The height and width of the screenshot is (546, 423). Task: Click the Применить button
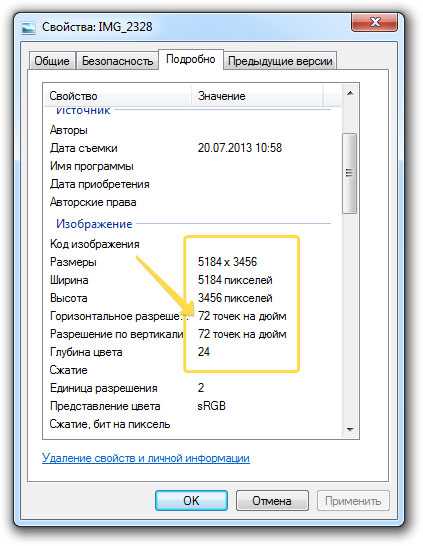[353, 500]
